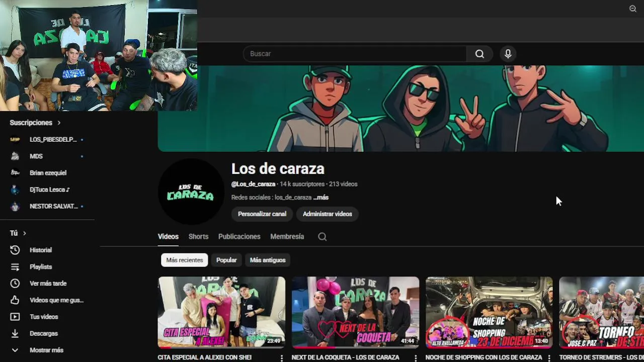Click the search magnifier button
Viewport: 644px width, 362px height.
(x=479, y=54)
